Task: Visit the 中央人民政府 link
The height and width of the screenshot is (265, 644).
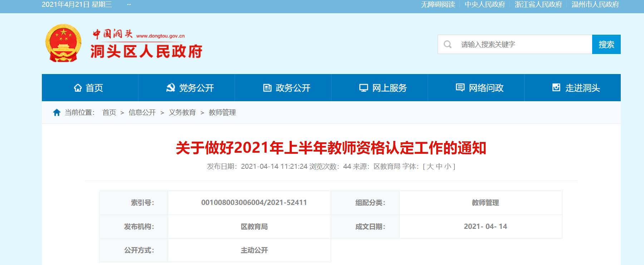Action: click(x=485, y=5)
